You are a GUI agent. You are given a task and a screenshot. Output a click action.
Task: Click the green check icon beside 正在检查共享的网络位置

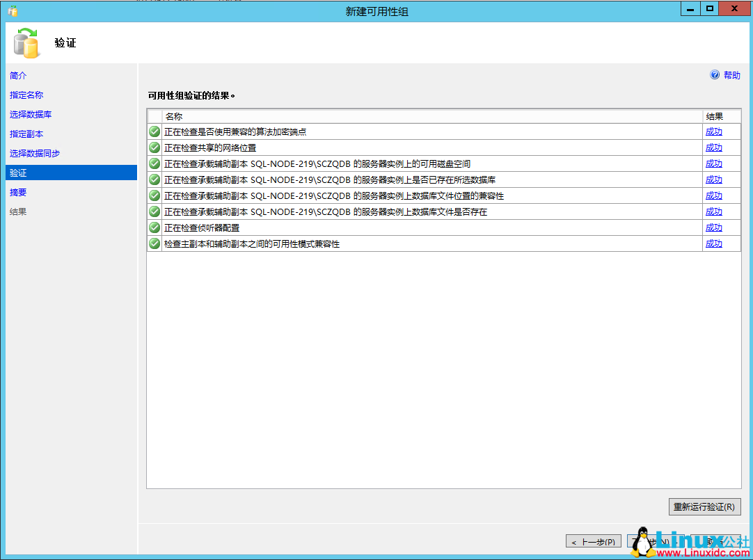click(154, 147)
